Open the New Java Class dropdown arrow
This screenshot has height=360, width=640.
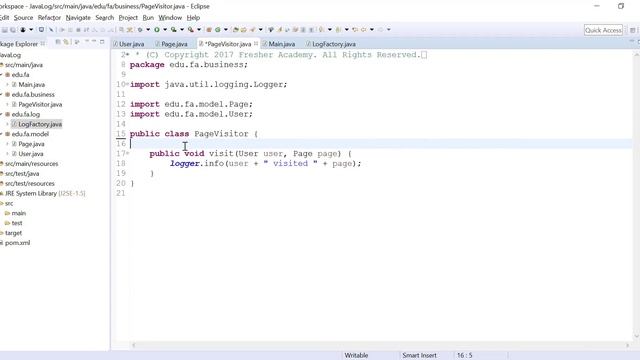(x=225, y=29)
